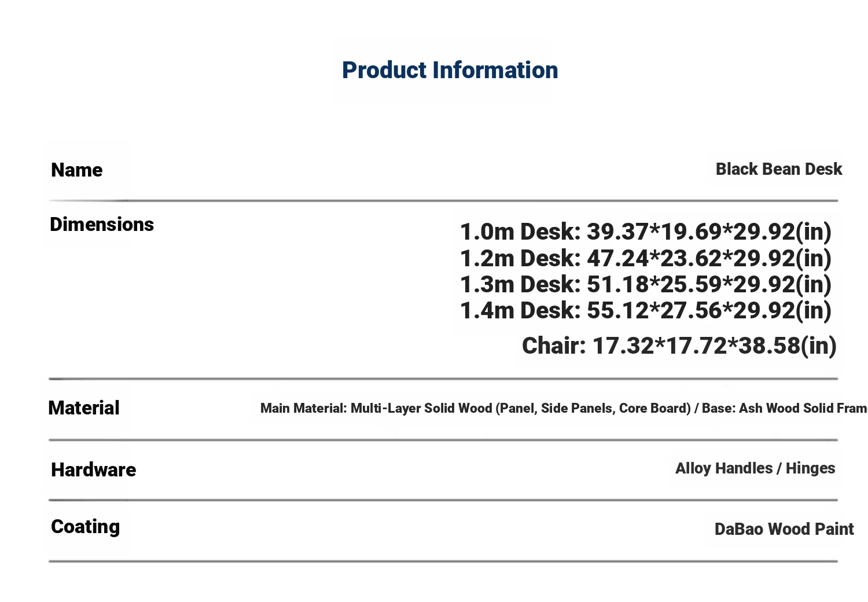Click the Chair dimensions line

679,346
